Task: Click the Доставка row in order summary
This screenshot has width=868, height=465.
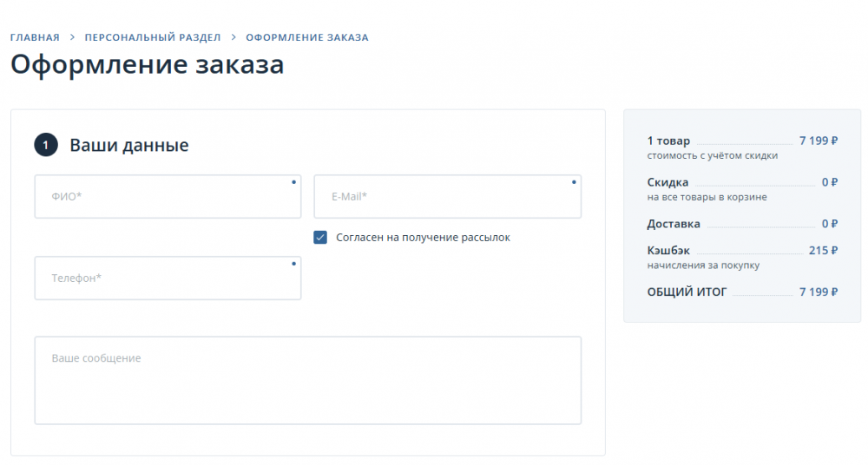Action: point(742,224)
